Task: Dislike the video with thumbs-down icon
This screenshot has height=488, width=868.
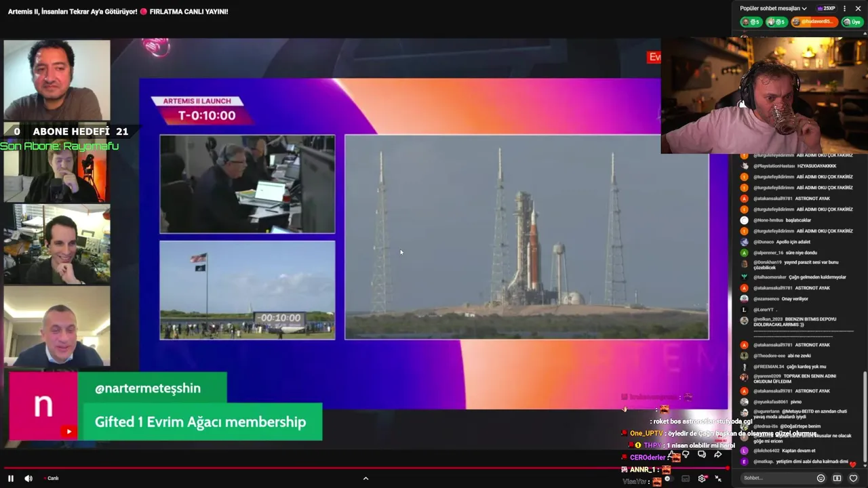Action: click(686, 455)
